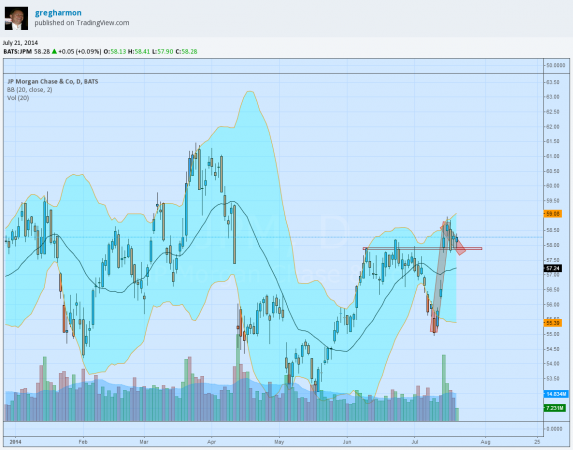This screenshot has height=450, width=573.
Task: Click the green up-arrow price change indicator
Action: coord(54,52)
